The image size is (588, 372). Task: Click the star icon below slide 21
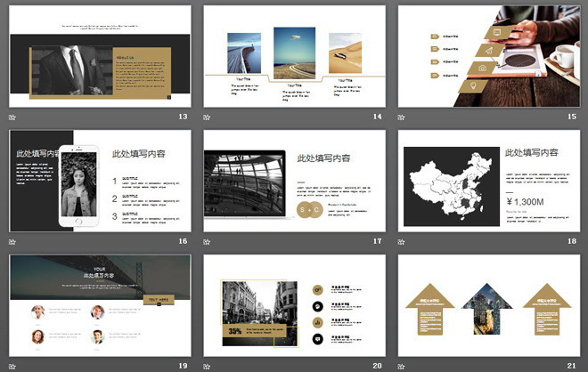401,365
